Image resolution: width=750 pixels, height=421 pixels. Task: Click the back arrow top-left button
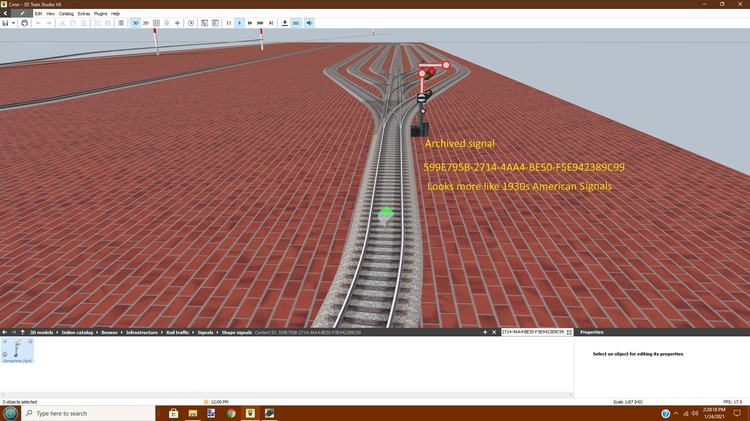click(5, 13)
